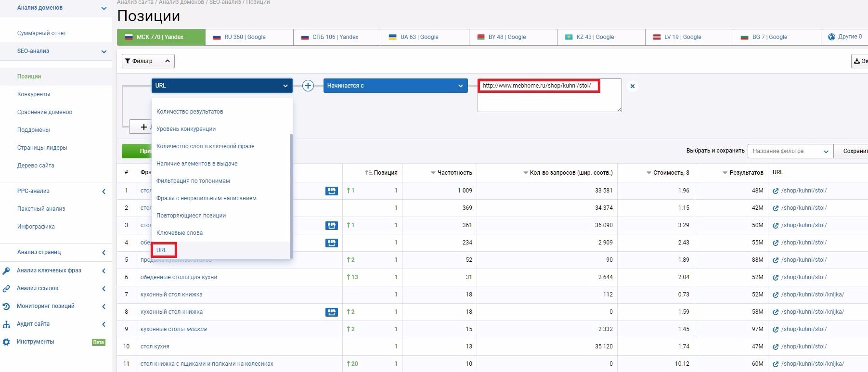Choose URL option in dropdown list
Screen dimensions: 868x372
pos(221,250)
